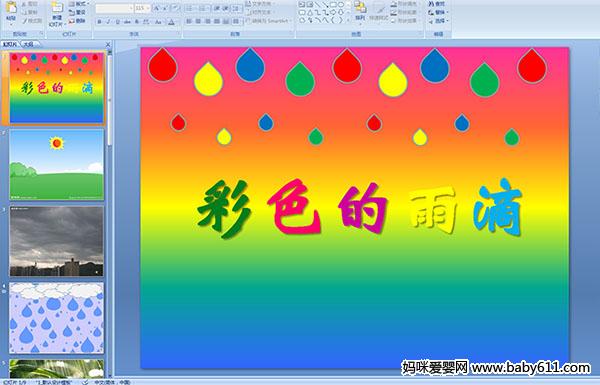
Task: Click the Arrange icon in drawing group
Action: pos(360,11)
